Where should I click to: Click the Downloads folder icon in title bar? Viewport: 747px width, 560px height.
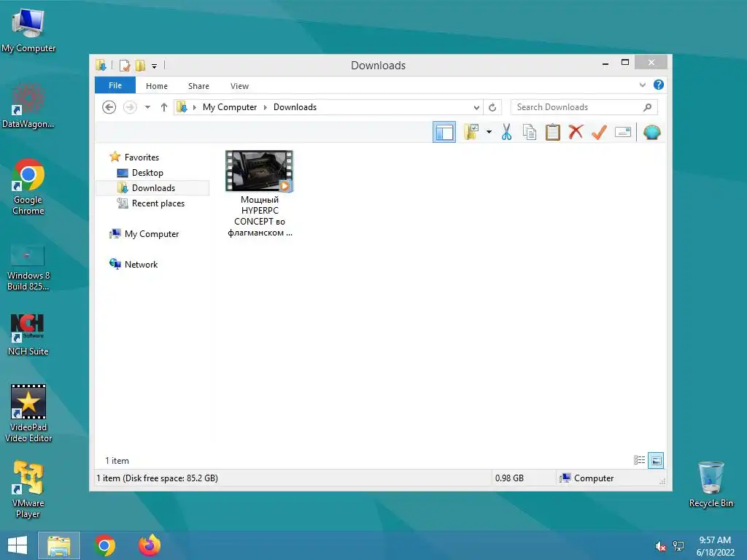coord(101,65)
